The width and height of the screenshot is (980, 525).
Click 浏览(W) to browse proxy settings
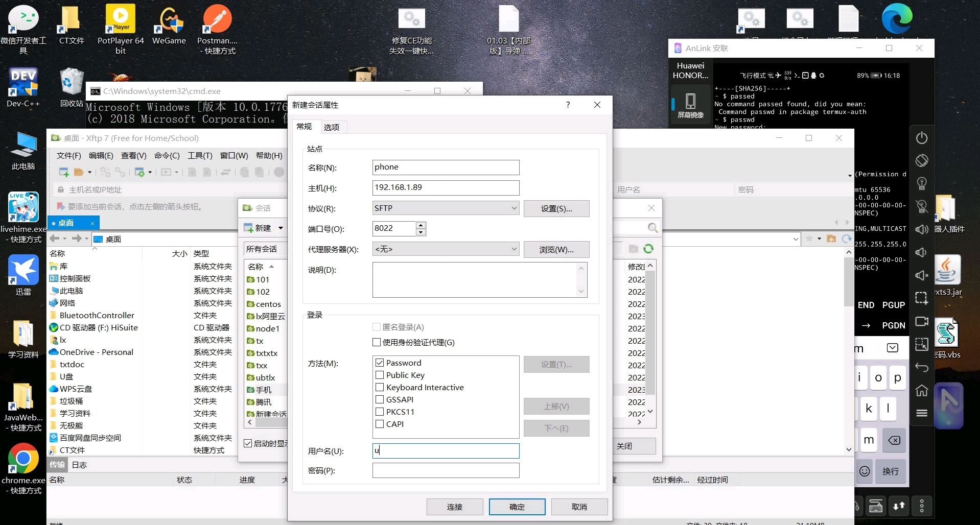[x=555, y=249]
